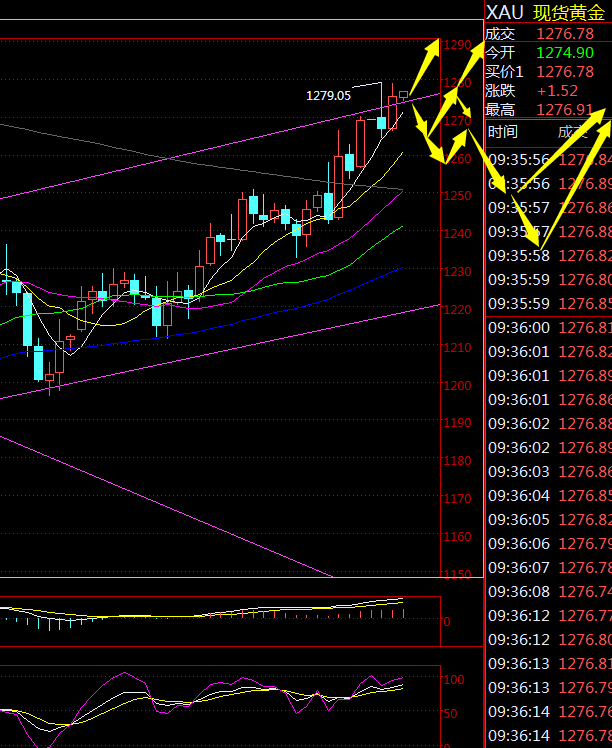Click the 1220 price axis label
This screenshot has height=748, width=612.
tap(457, 310)
